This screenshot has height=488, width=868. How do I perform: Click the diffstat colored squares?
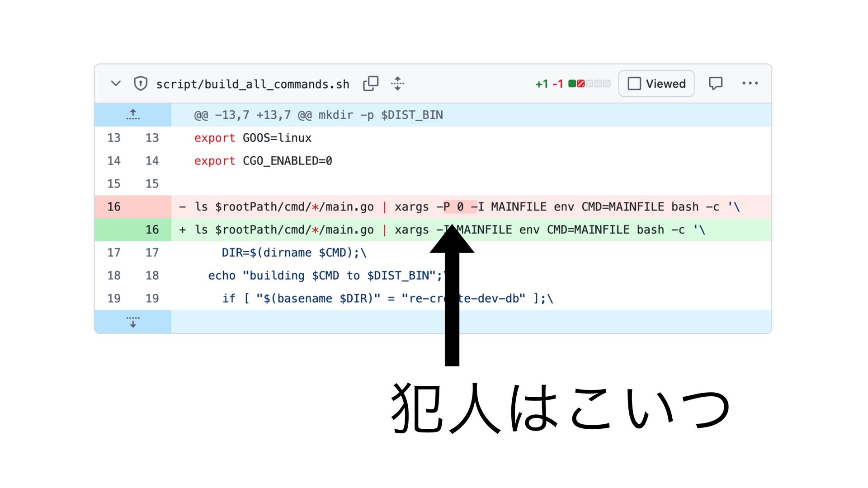[589, 84]
